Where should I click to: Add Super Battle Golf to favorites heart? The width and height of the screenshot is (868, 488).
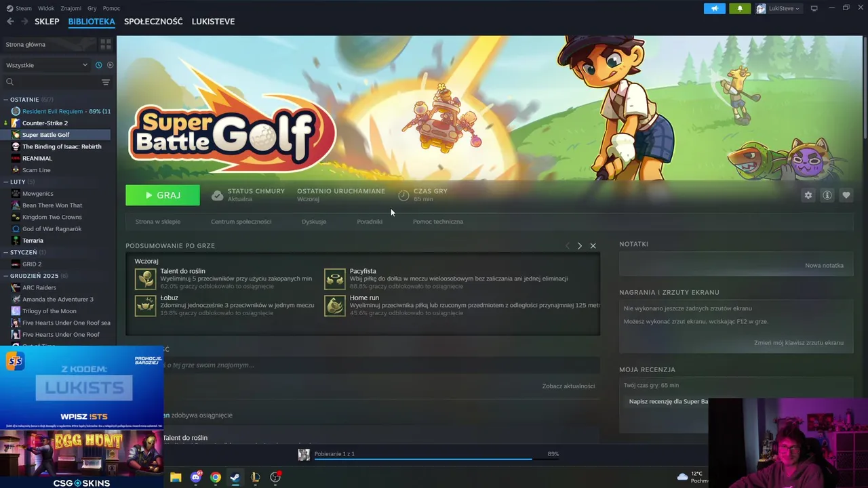846,195
